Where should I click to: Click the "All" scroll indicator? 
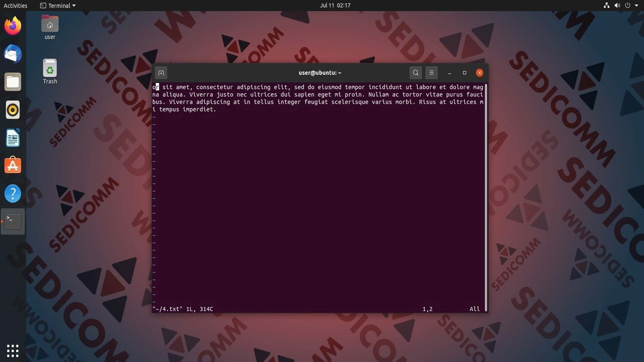point(475,309)
